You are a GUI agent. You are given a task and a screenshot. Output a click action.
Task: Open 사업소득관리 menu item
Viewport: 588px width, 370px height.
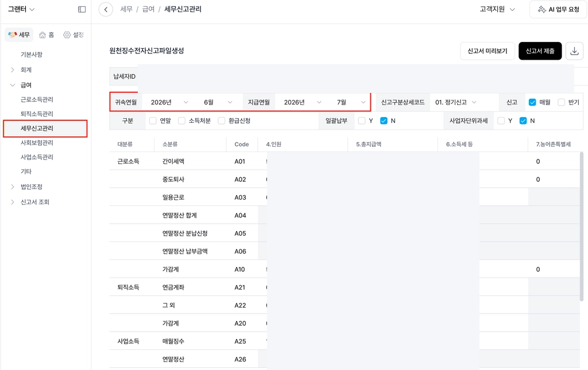tap(37, 157)
